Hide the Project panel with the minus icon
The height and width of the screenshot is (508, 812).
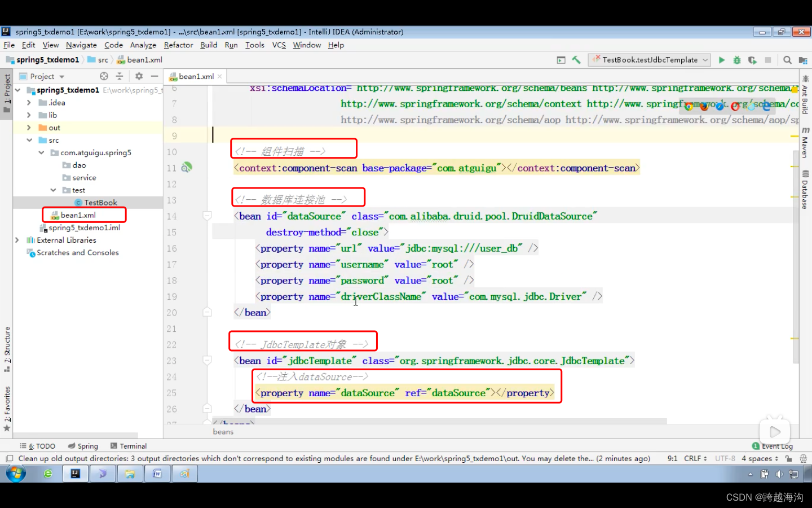(x=155, y=76)
